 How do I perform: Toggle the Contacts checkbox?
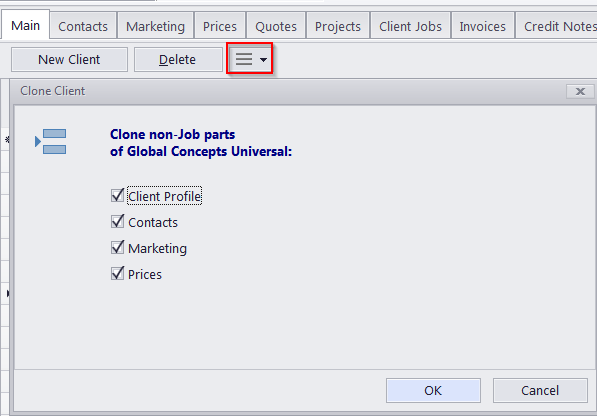click(x=118, y=222)
